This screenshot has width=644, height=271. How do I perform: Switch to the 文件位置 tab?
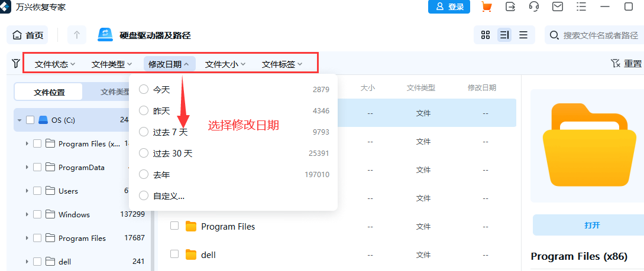click(49, 92)
